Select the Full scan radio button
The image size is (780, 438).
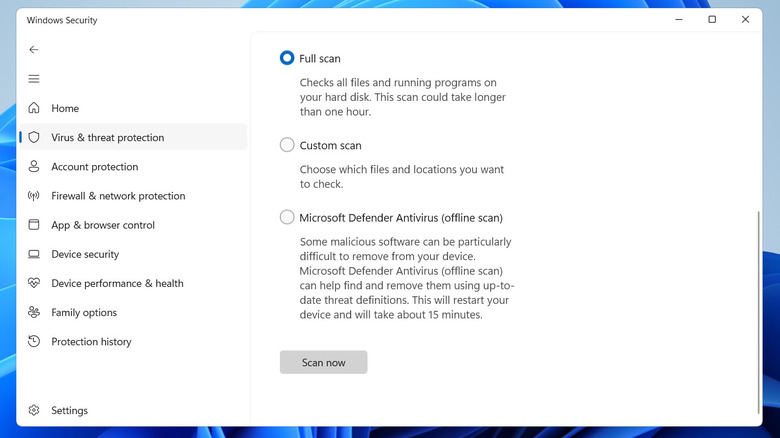click(x=287, y=58)
